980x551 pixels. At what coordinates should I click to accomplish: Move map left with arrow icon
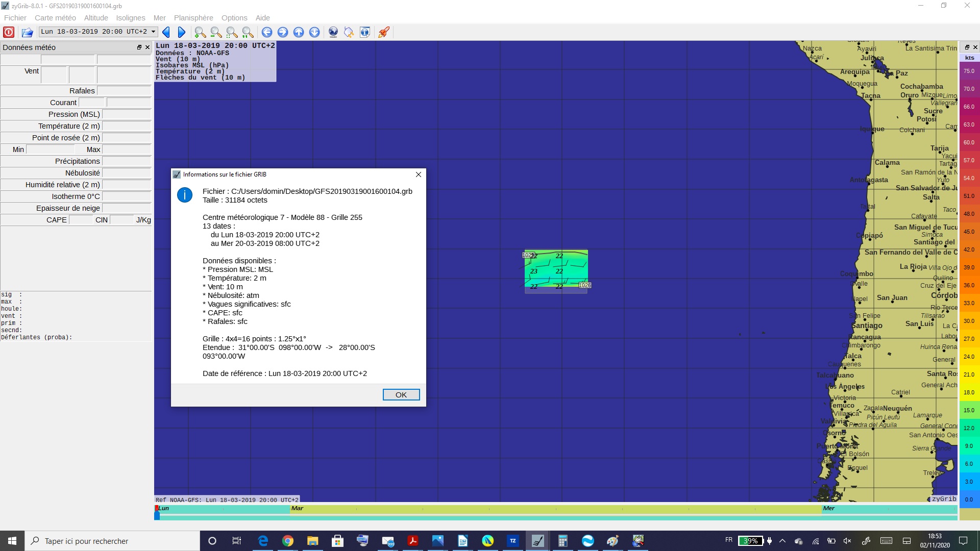tap(267, 32)
